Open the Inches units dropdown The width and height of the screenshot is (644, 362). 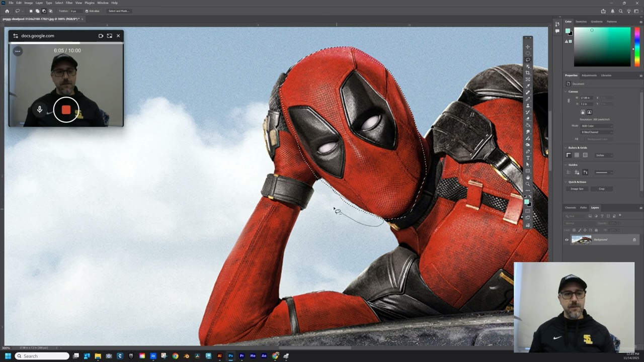(x=604, y=155)
